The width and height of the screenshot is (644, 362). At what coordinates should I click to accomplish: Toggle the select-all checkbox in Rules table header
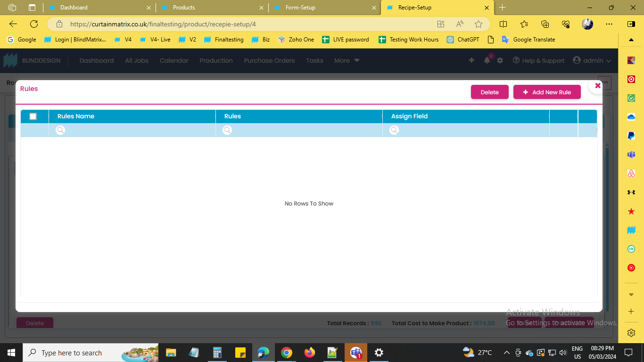(x=33, y=116)
